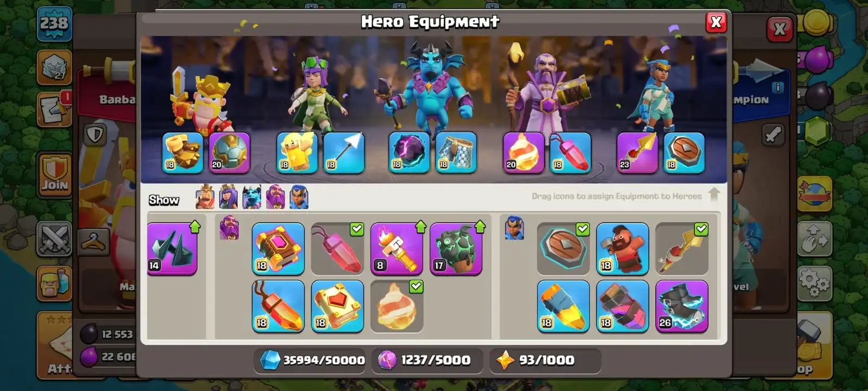Close the Hero Equipment window
This screenshot has height=391, width=868.
point(716,22)
